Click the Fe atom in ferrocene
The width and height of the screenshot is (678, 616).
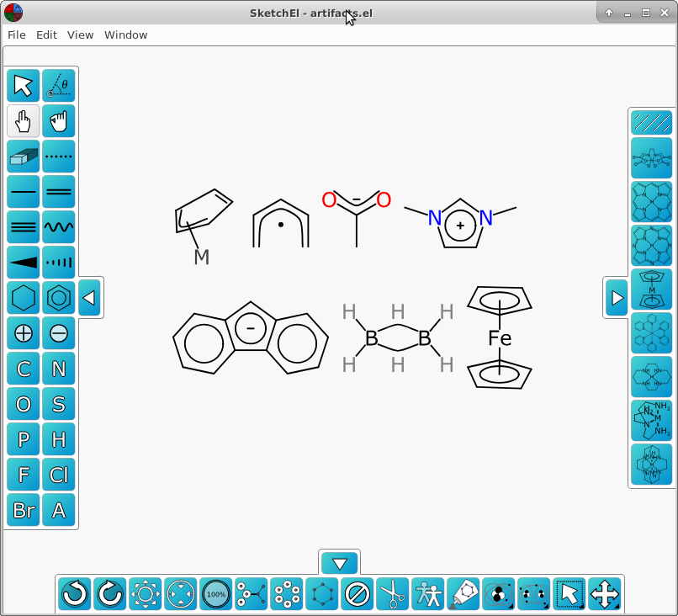500,339
